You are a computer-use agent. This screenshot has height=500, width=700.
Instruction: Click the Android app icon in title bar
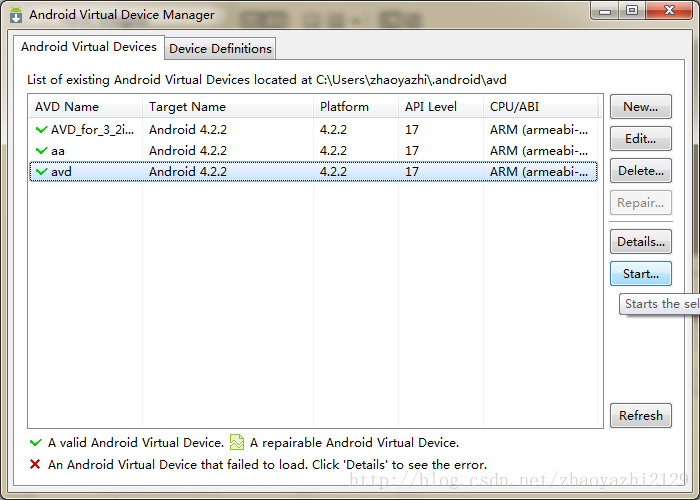pos(16,15)
